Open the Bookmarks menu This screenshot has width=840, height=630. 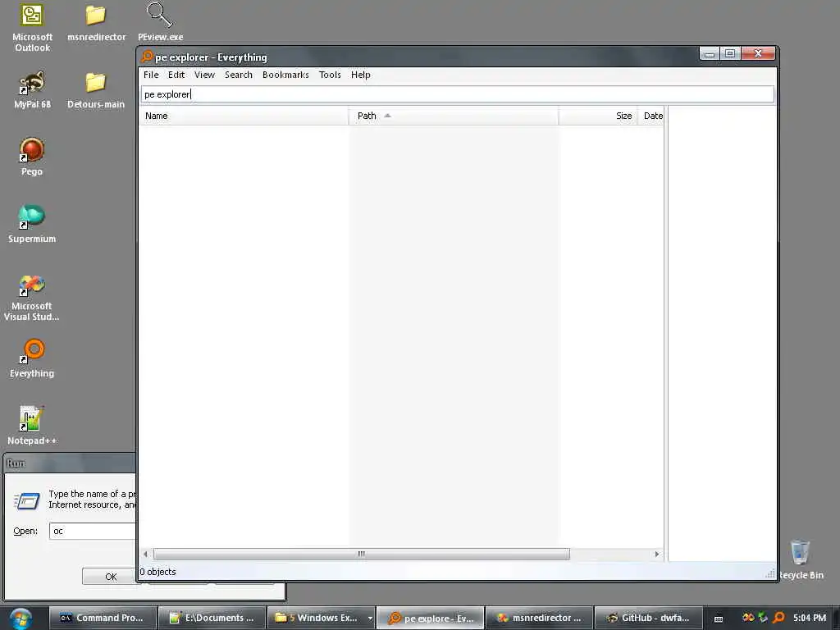click(x=285, y=75)
